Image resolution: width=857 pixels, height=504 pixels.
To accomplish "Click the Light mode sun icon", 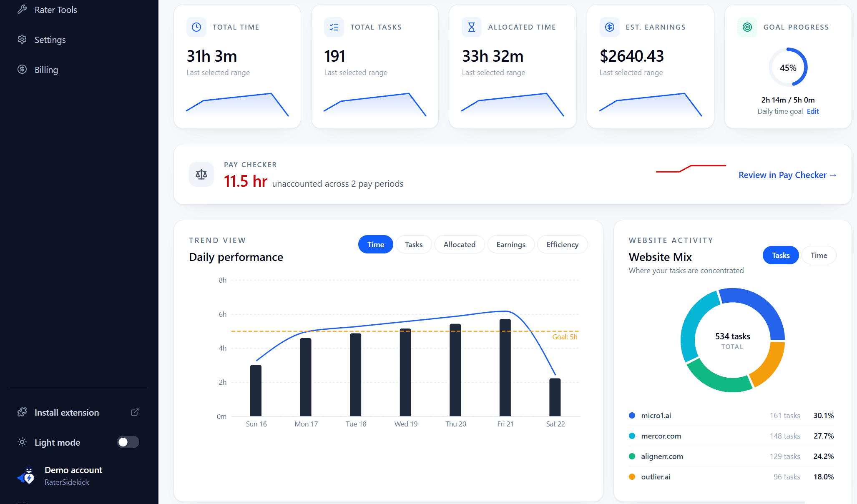I will point(22,442).
